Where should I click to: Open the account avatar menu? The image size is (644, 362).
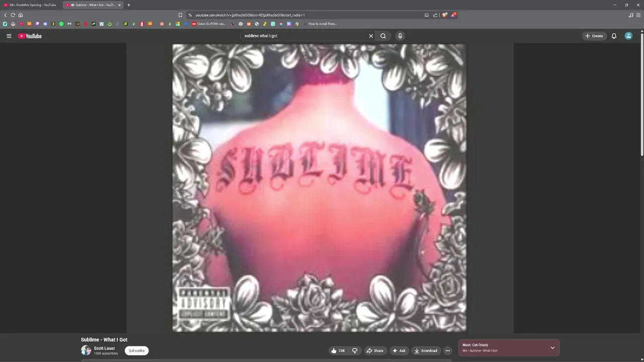pos(628,36)
